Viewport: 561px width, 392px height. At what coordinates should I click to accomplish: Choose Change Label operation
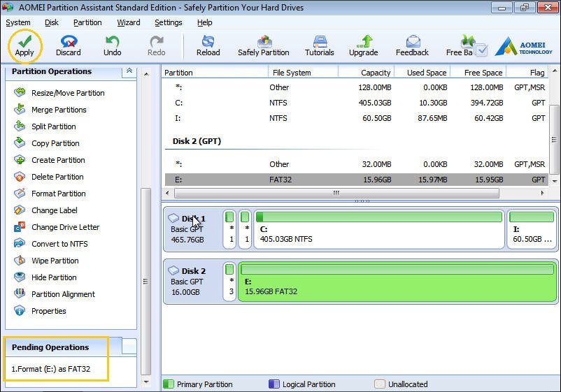point(45,210)
